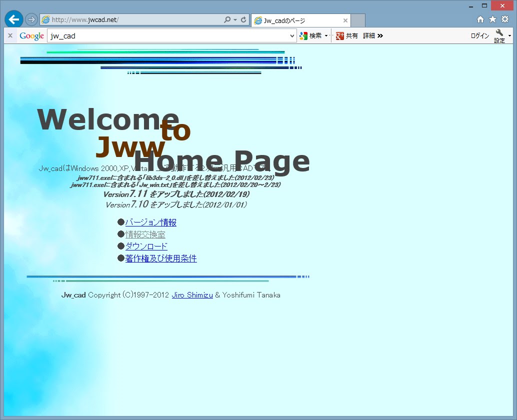Refresh the page with the reload icon
517x420 pixels.
pos(243,20)
